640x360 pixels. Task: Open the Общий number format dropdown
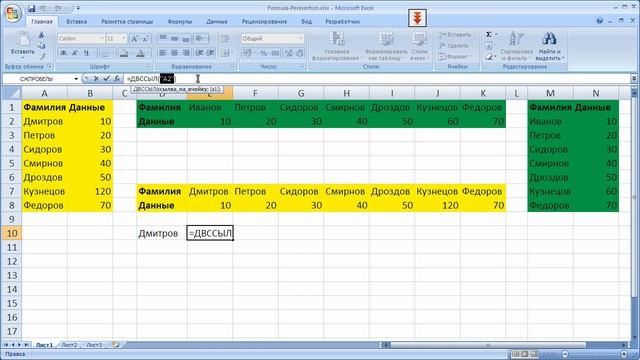tap(301, 38)
